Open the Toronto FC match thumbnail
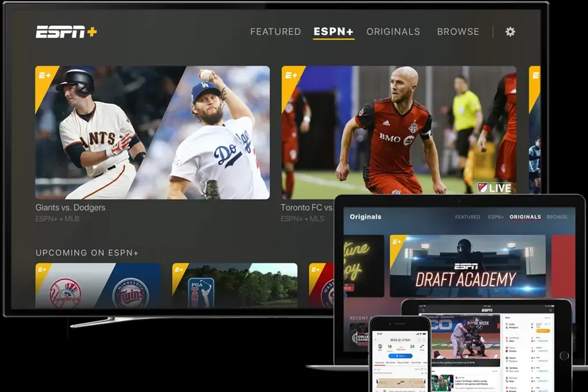 click(399, 132)
